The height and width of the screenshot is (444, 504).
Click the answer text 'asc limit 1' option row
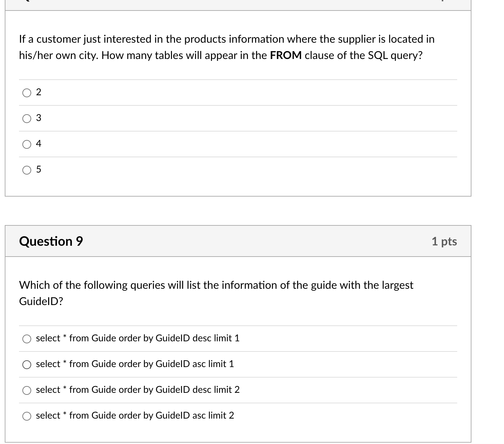[135, 364]
